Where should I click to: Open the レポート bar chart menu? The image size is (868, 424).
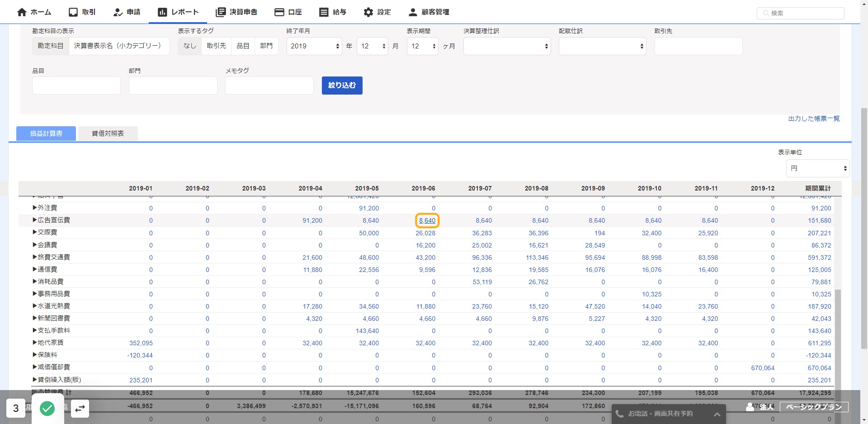162,12
